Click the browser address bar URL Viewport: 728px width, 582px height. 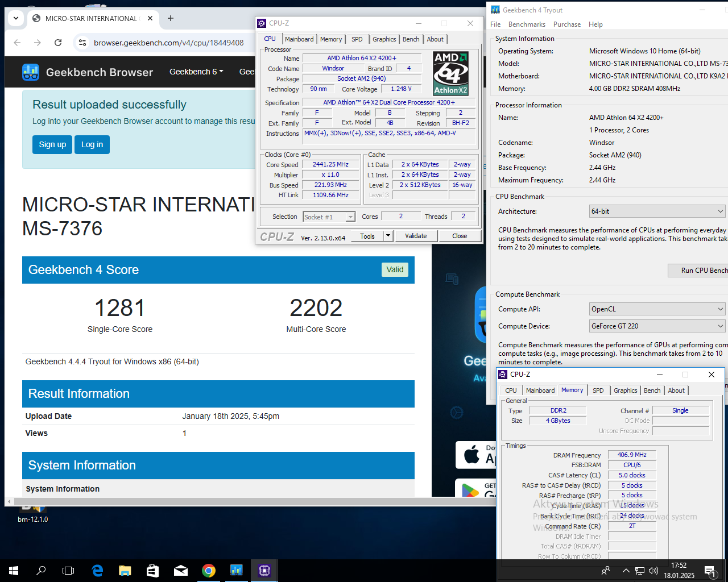click(x=168, y=43)
